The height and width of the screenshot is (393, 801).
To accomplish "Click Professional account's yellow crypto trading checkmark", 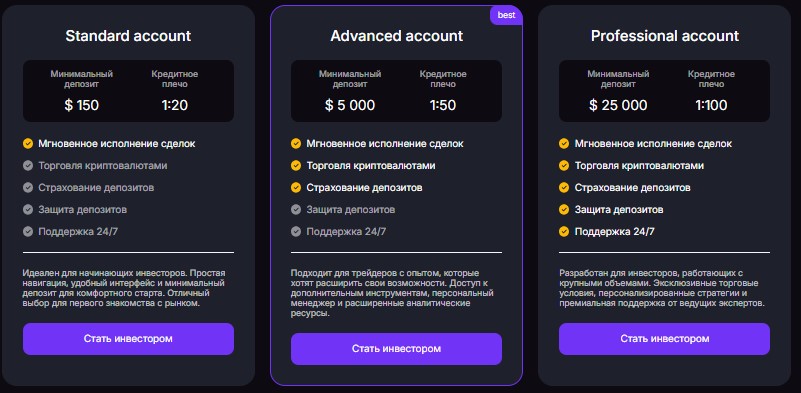I will pyautogui.click(x=564, y=166).
